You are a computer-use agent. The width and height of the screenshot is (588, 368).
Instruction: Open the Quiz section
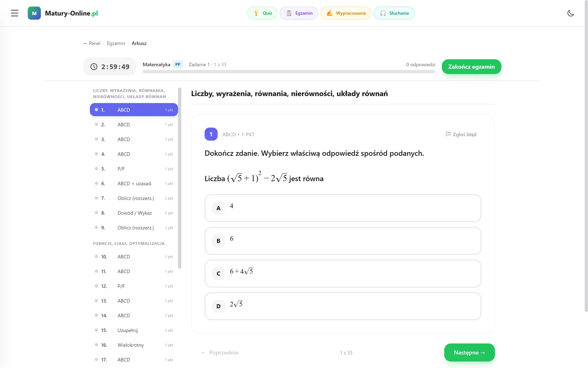coord(262,13)
